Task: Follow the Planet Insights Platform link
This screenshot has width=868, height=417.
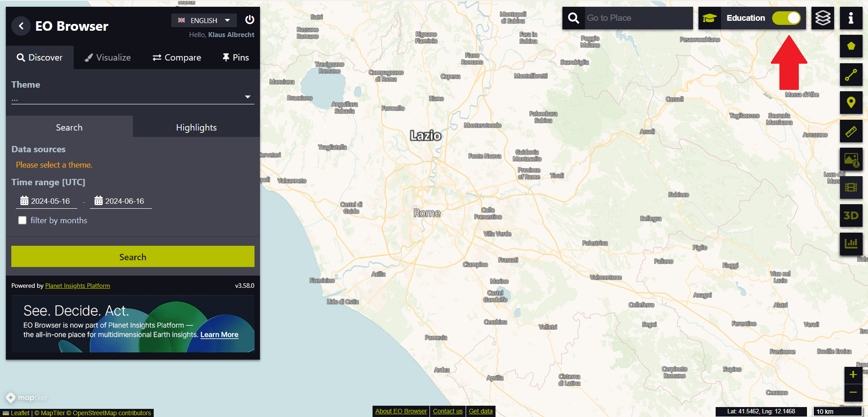Action: tap(77, 286)
